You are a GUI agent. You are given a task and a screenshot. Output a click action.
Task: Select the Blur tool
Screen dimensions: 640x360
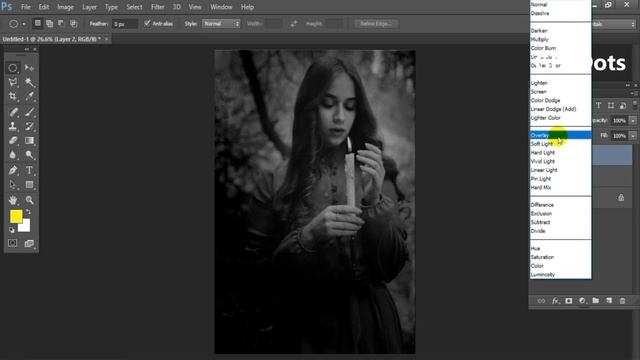pos(13,155)
